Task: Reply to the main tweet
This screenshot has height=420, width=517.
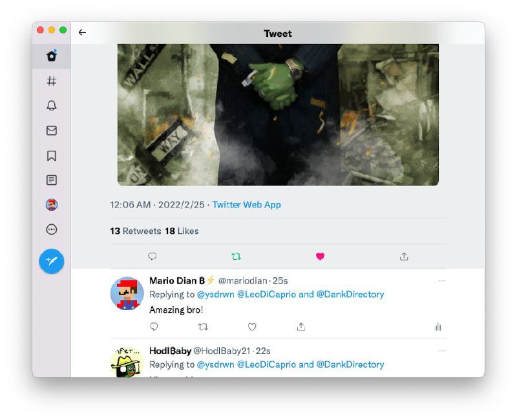Action: pos(152,256)
